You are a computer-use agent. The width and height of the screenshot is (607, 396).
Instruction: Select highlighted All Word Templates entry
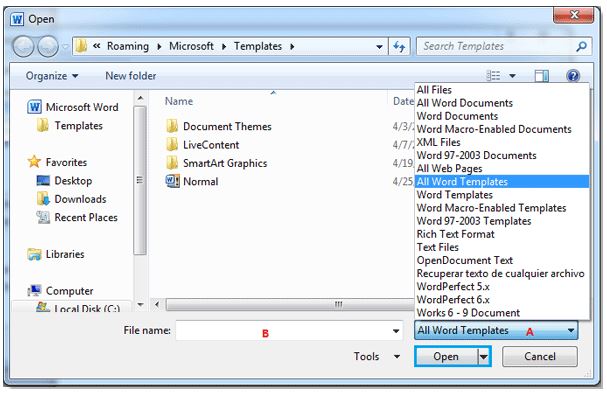pos(502,182)
